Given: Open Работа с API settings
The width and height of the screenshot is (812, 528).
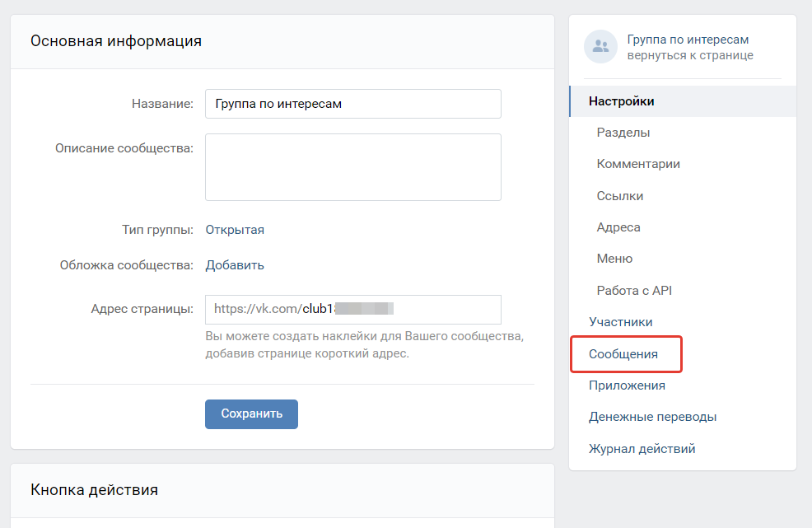Looking at the screenshot, I should point(634,291).
